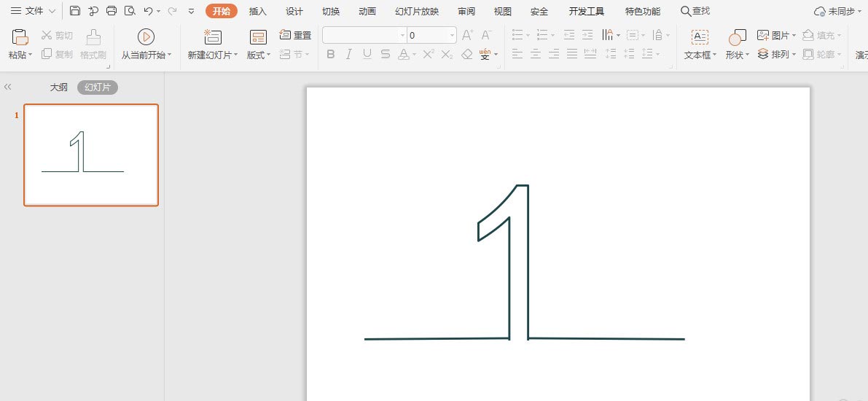Toggle Subscript X₂ formatting

click(x=447, y=54)
